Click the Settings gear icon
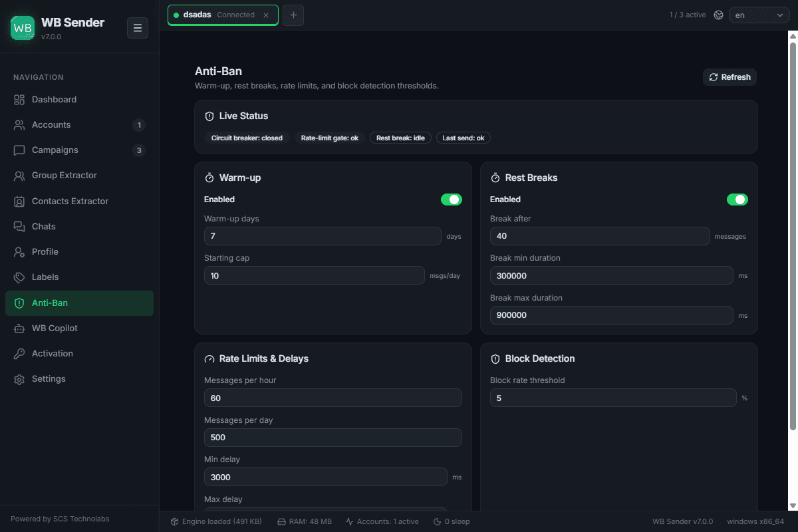 pyautogui.click(x=19, y=379)
